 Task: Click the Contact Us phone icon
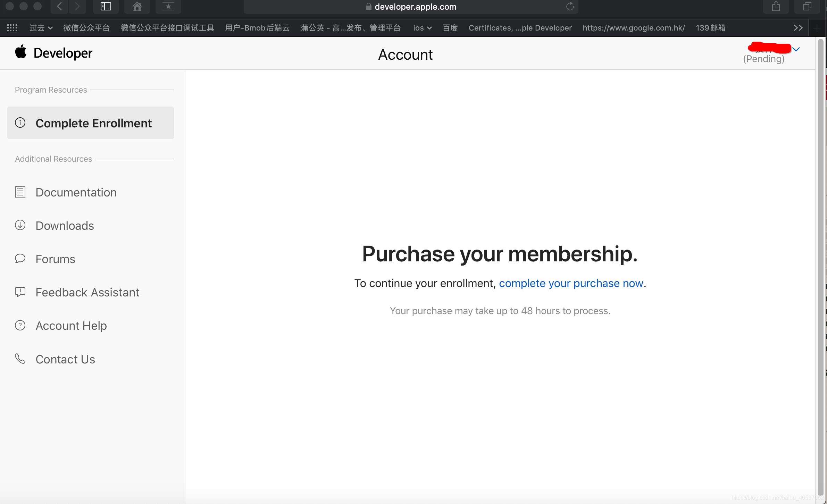click(x=19, y=359)
